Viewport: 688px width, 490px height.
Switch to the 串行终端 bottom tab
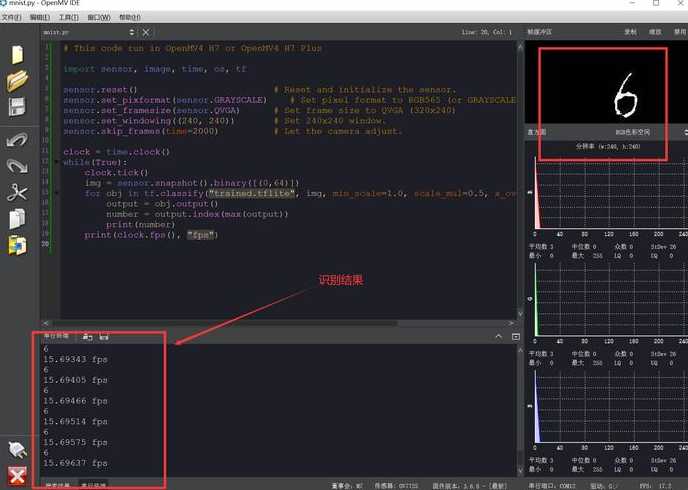(93, 486)
